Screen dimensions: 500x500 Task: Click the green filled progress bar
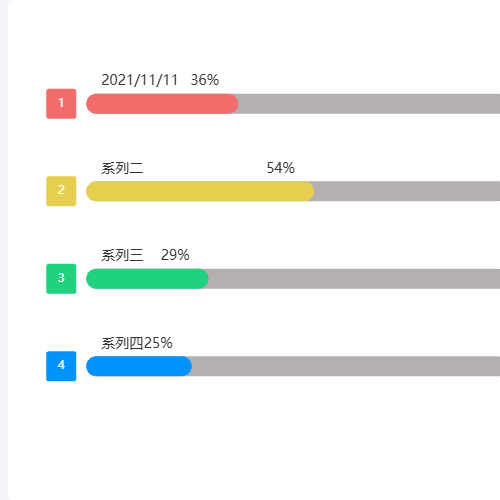[147, 279]
